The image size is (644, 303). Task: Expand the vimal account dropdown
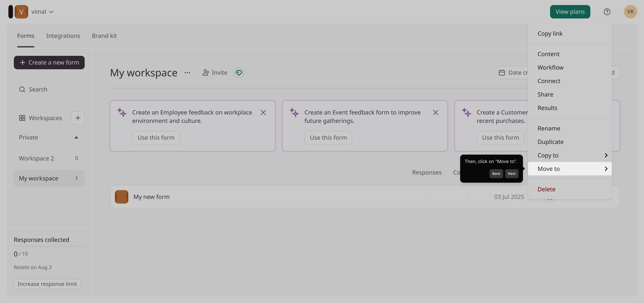(x=51, y=12)
